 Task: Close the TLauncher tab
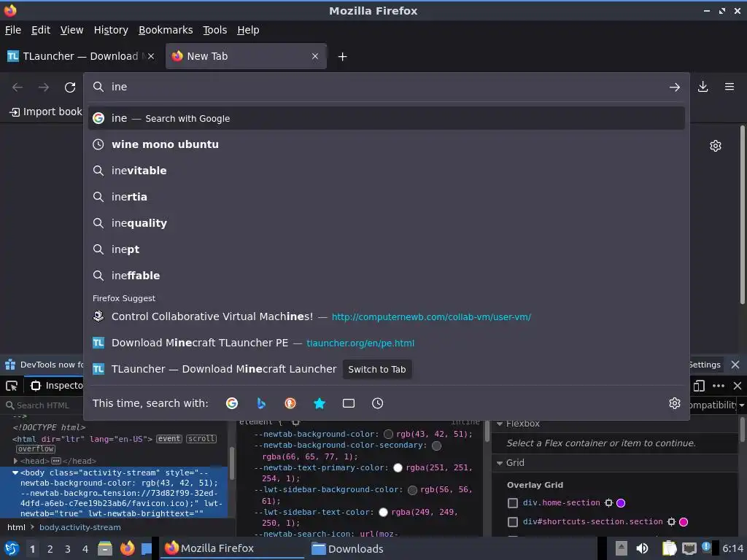pyautogui.click(x=150, y=56)
